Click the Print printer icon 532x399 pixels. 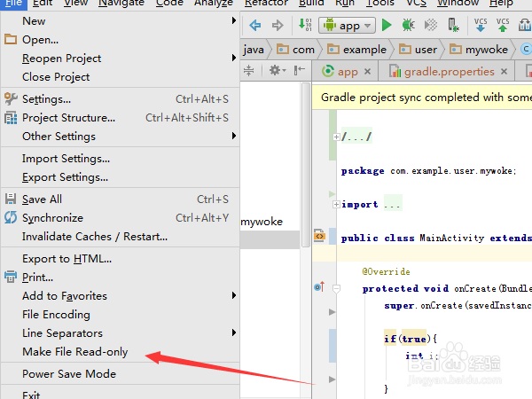tap(11, 277)
